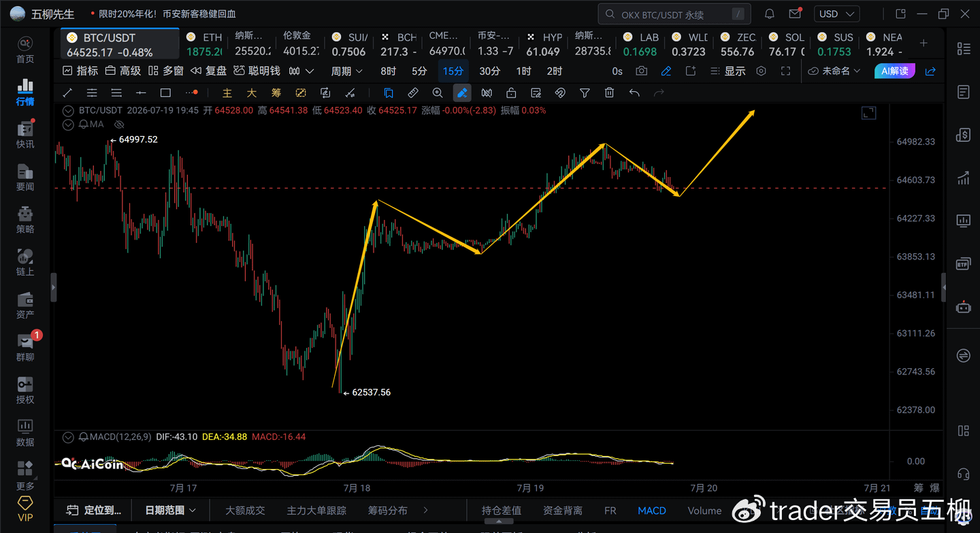
Task: Expand the 日期范围 date range dropdown
Action: pyautogui.click(x=171, y=510)
